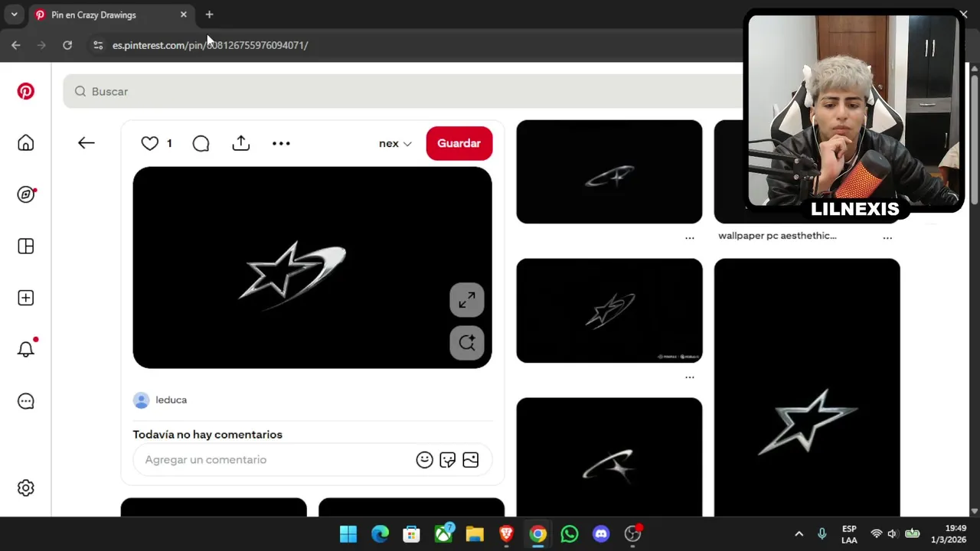Open Explore compass icon in sidebar
This screenshot has height=551, width=980.
(x=26, y=194)
